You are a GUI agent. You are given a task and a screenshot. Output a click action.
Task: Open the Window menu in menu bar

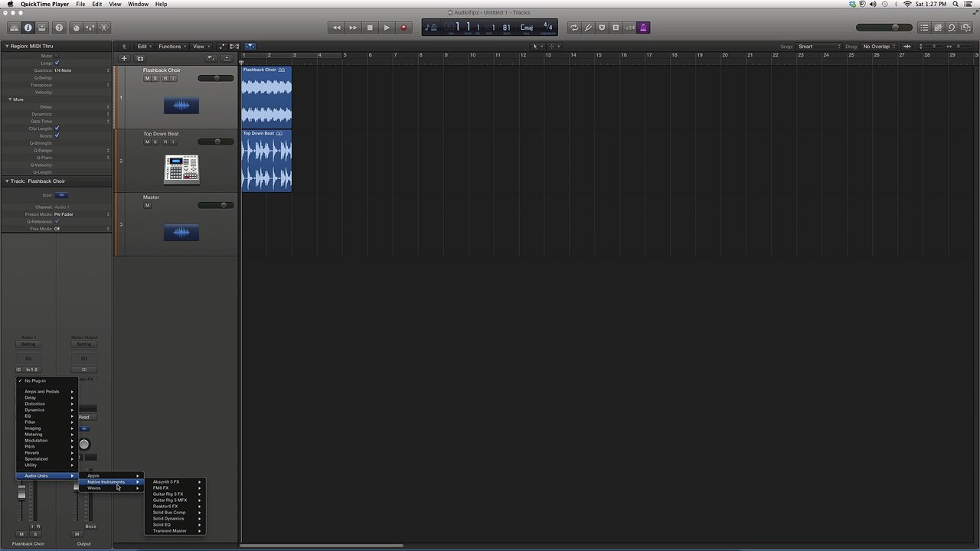click(x=139, y=4)
